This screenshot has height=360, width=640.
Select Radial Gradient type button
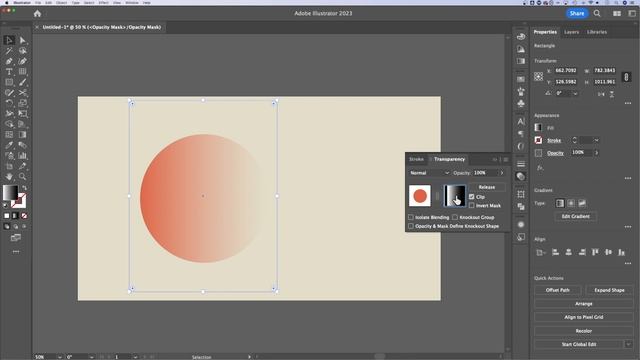coord(571,203)
